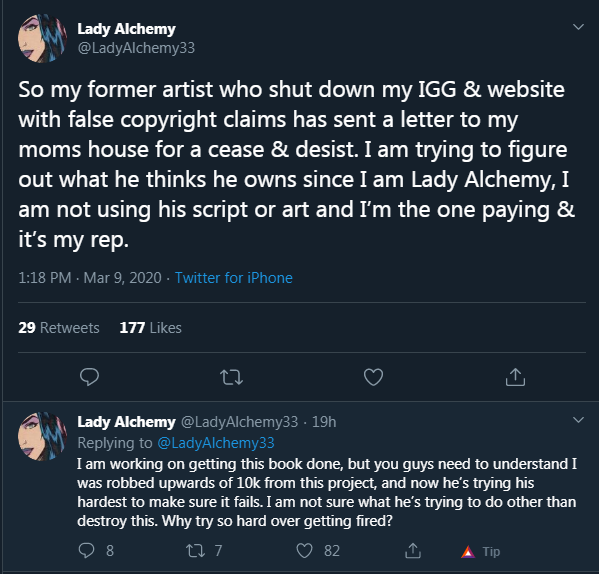599x574 pixels.
Task: Open the 19h timestamp of the reply
Action: (324, 422)
